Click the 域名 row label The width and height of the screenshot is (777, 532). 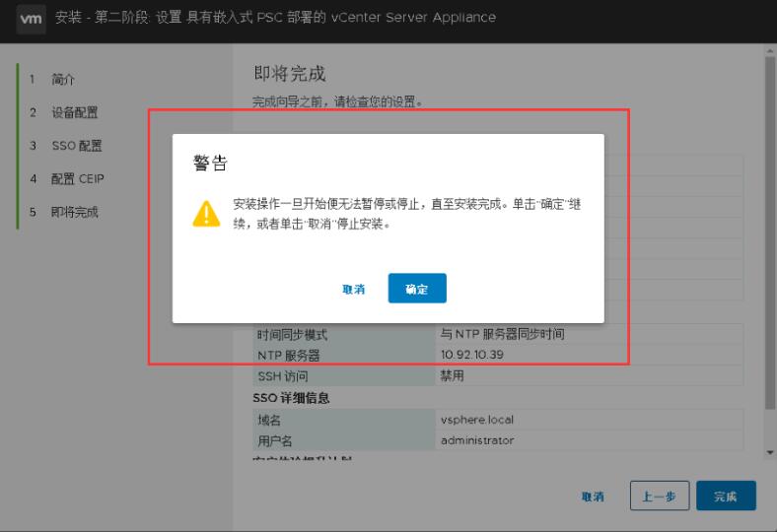pyautogui.click(x=269, y=420)
